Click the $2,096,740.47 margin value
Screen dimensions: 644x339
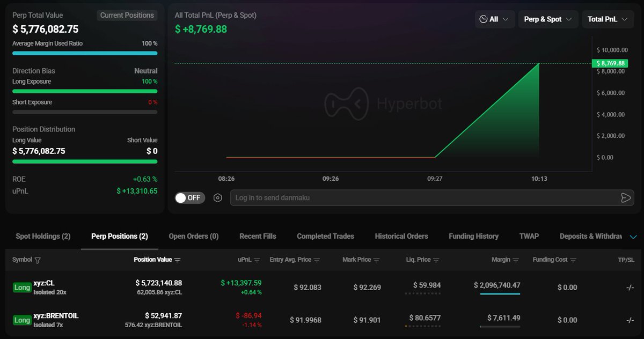(x=497, y=285)
